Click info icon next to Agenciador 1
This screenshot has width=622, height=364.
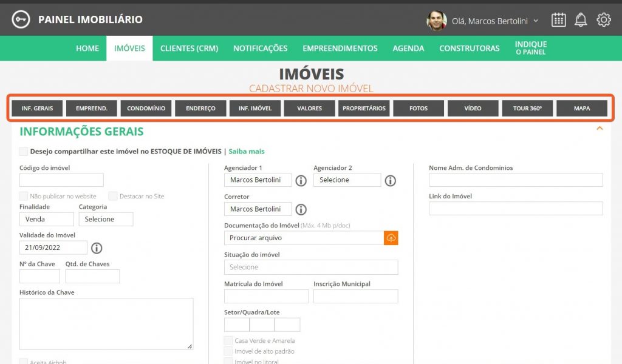(301, 180)
